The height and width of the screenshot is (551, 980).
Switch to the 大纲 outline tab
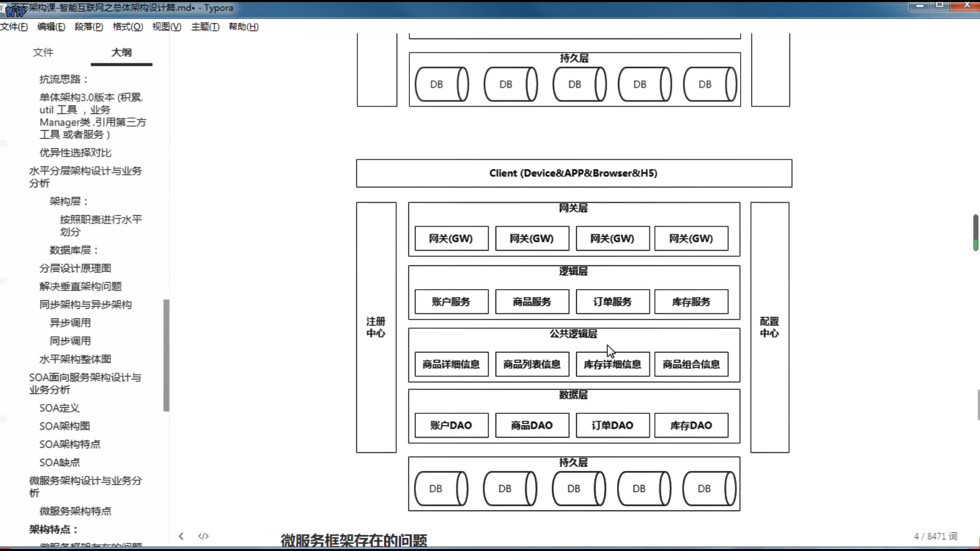(121, 52)
